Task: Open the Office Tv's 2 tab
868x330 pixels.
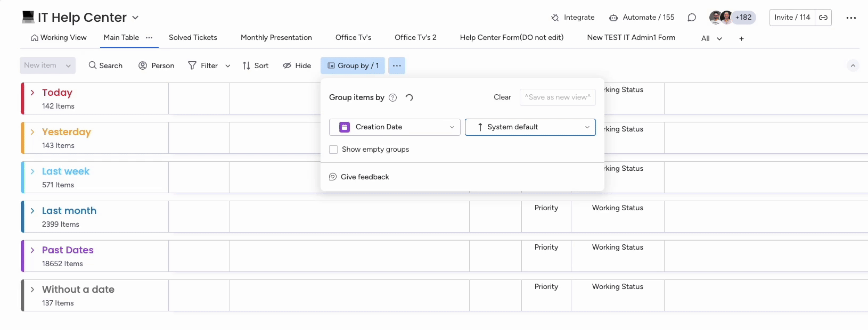Action: [415, 38]
